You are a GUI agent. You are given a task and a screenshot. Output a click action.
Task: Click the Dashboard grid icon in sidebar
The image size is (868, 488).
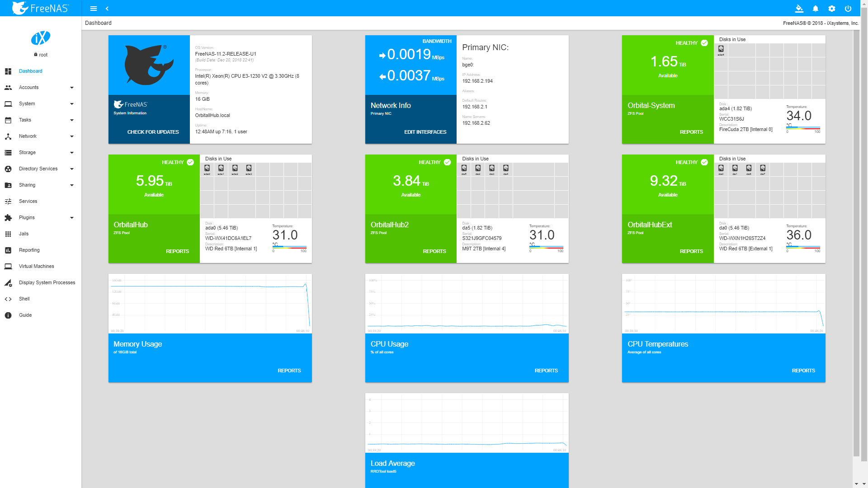tap(8, 71)
